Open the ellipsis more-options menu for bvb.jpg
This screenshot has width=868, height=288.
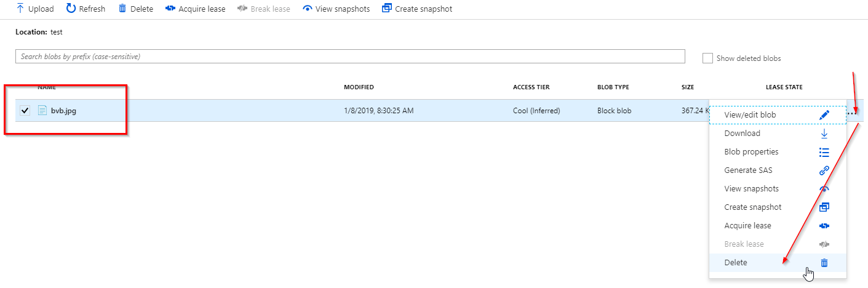853,113
